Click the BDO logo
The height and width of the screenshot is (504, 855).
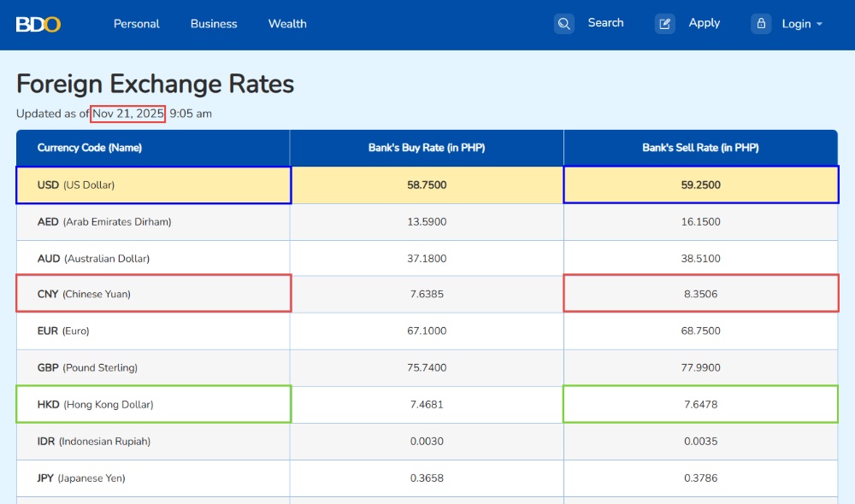[38, 24]
